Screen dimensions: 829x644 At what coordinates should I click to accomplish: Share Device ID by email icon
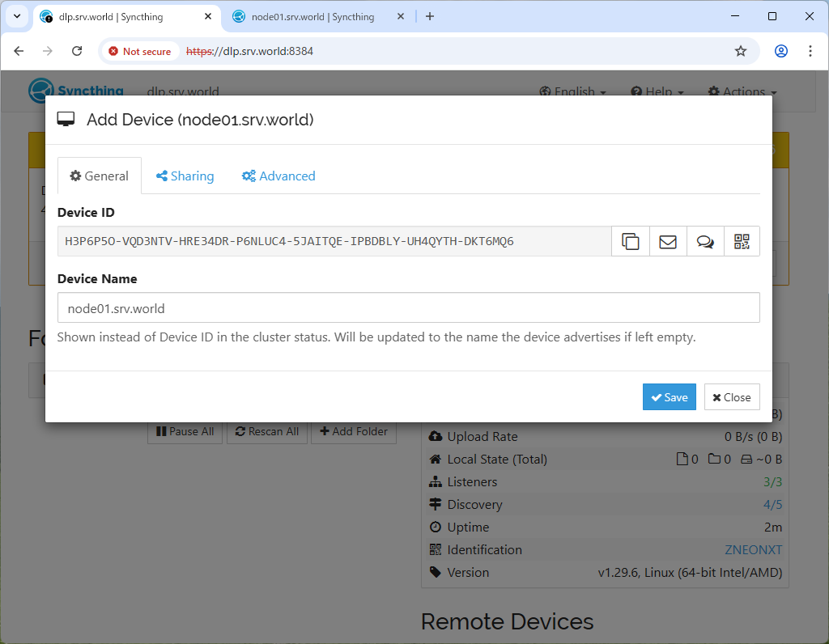(668, 241)
